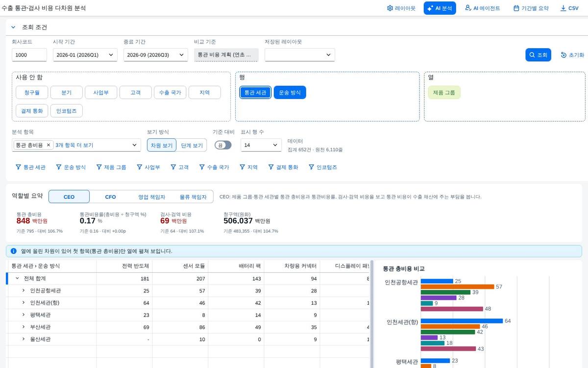Collapse the 전체 합계 row

(x=17, y=278)
